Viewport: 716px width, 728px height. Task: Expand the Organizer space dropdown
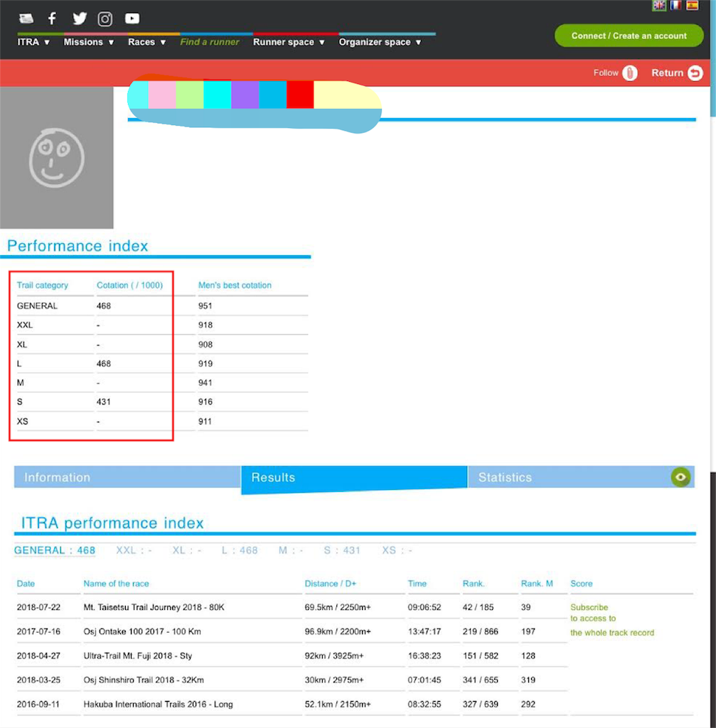click(380, 42)
